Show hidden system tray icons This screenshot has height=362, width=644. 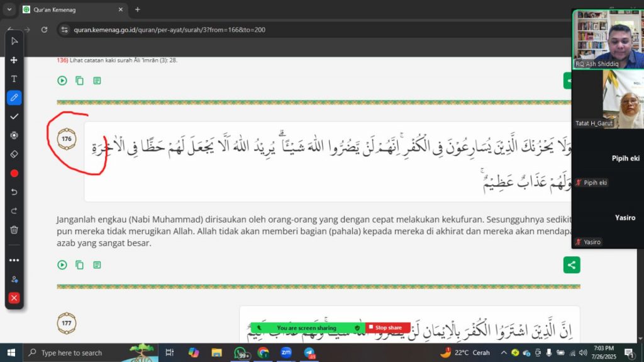(x=504, y=353)
